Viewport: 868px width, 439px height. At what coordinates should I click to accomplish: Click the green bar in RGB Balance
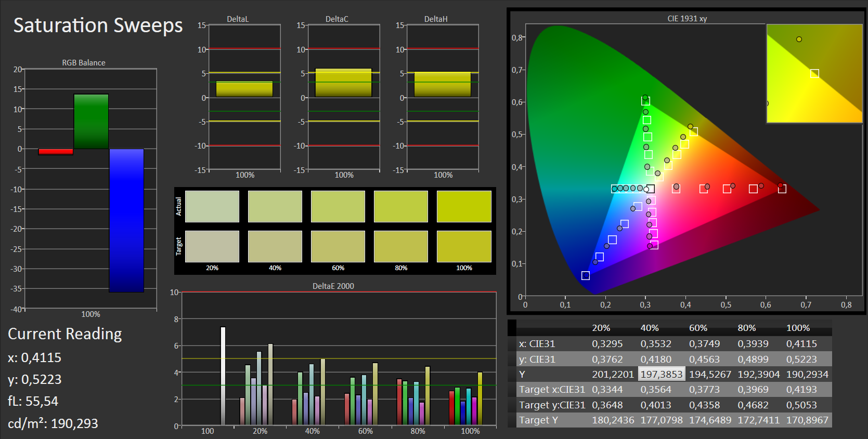[x=91, y=122]
